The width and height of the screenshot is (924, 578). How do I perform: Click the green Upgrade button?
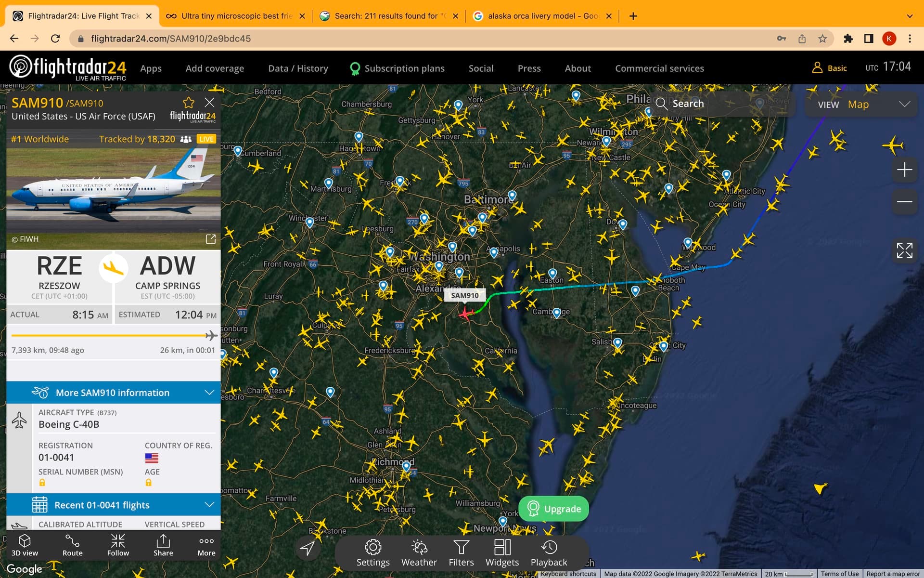coord(553,509)
